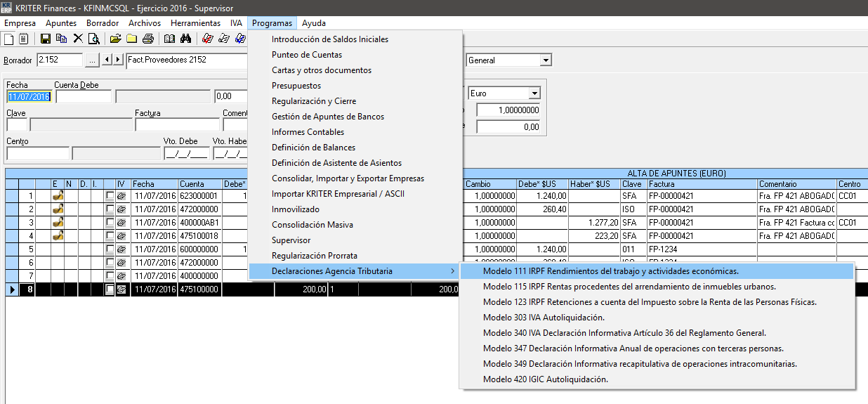Click the Centro input field
Screen dimensions: 868x404
(38, 153)
